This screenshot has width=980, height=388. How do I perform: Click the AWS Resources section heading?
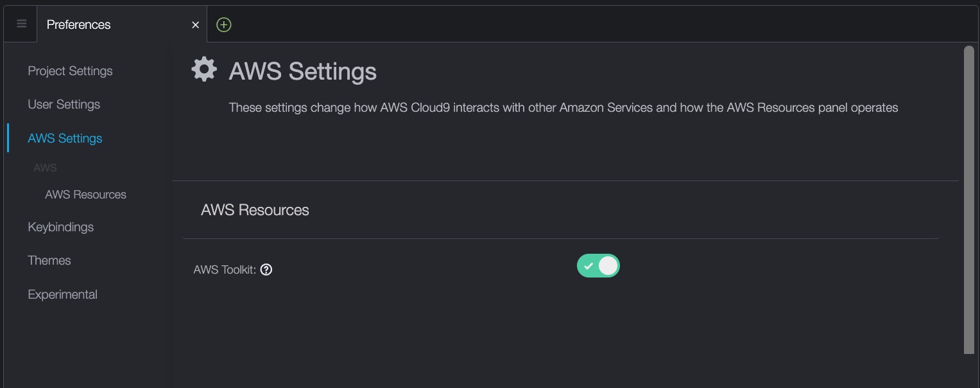pyautogui.click(x=255, y=210)
